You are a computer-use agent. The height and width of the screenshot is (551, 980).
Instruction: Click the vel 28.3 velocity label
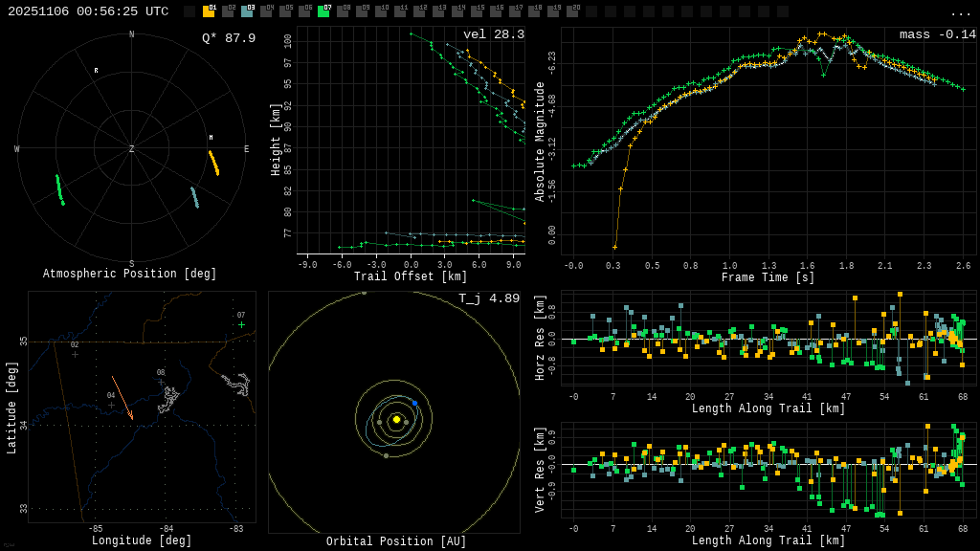(493, 34)
